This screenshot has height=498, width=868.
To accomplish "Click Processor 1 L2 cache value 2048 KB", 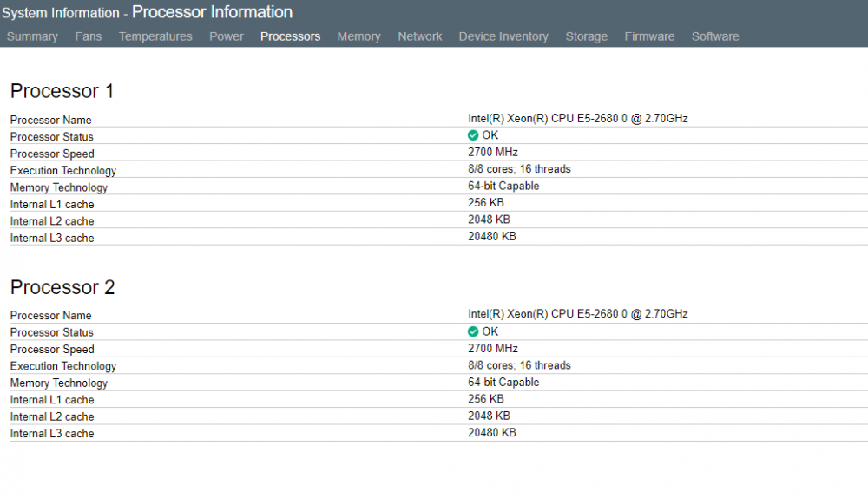I will (x=489, y=220).
